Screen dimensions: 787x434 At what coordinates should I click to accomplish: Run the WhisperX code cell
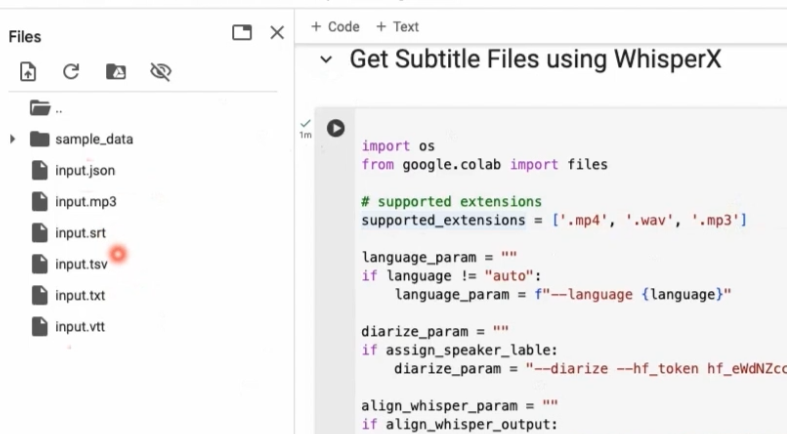coord(336,128)
